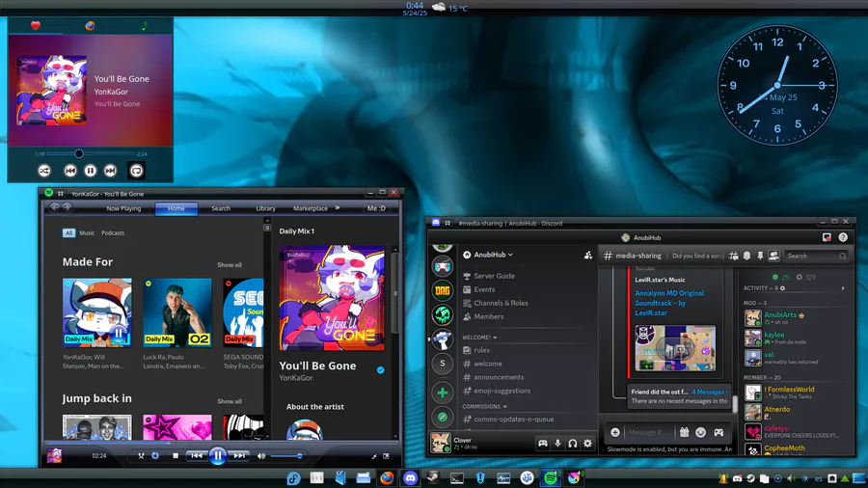This screenshot has width=868, height=488.
Task: Skip to next track in media widget
Action: [x=110, y=171]
